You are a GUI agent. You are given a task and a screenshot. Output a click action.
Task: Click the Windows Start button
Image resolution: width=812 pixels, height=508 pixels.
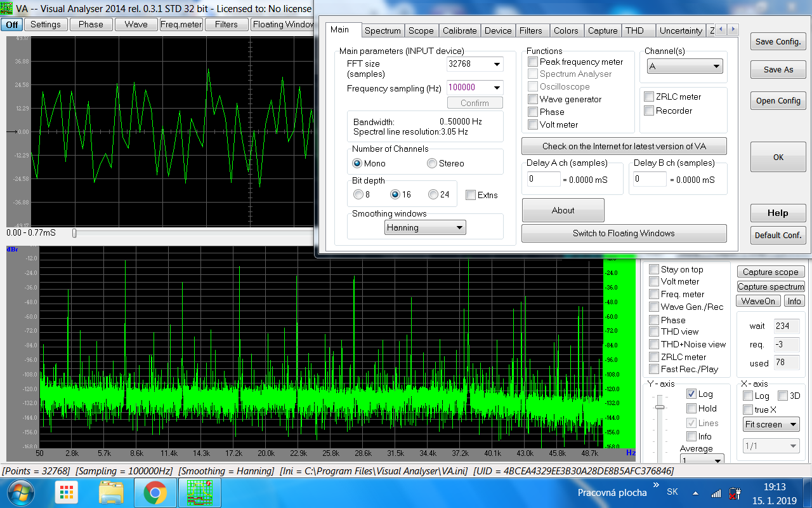tap(22, 492)
